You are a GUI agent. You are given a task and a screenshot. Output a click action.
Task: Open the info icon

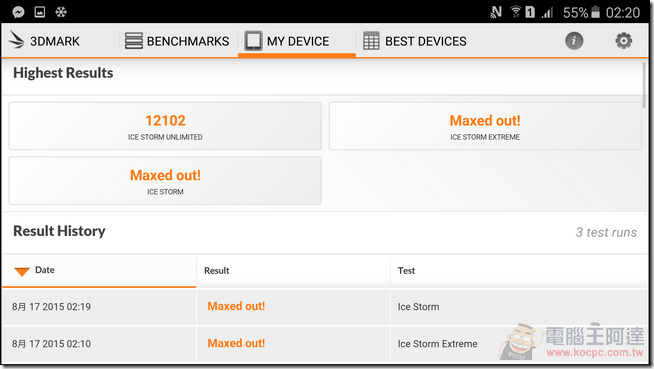tap(574, 41)
